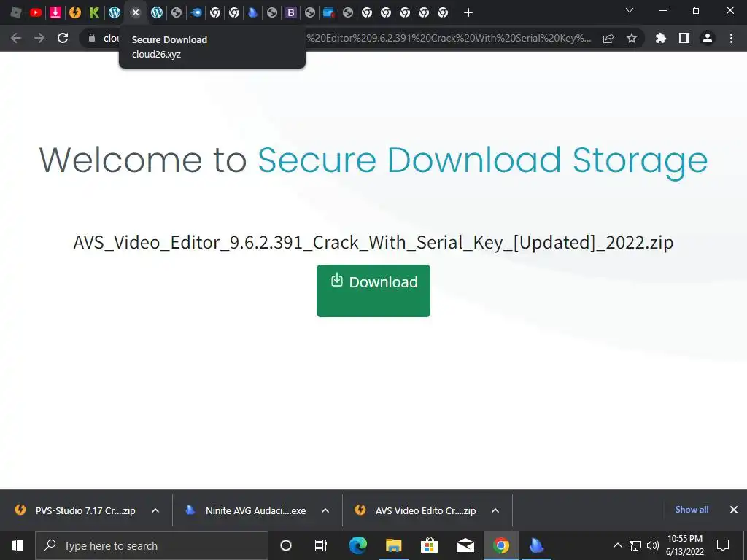The image size is (747, 560).
Task: Switch to the blue folder favicon tab
Action: click(x=328, y=12)
